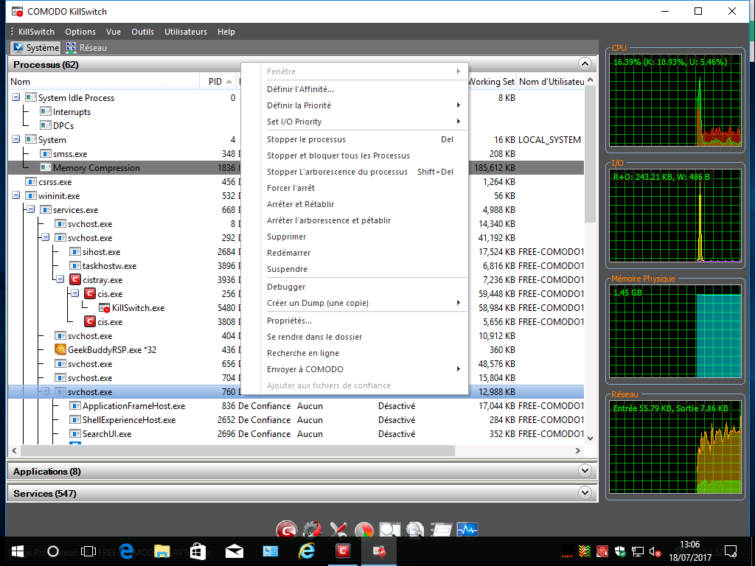Click the network tray icon
Screen dimensions: 755x566
(638, 552)
